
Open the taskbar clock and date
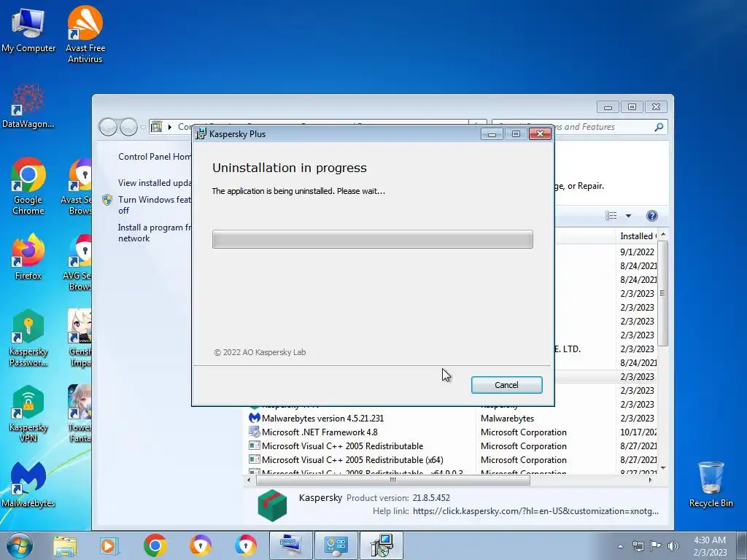710,546
